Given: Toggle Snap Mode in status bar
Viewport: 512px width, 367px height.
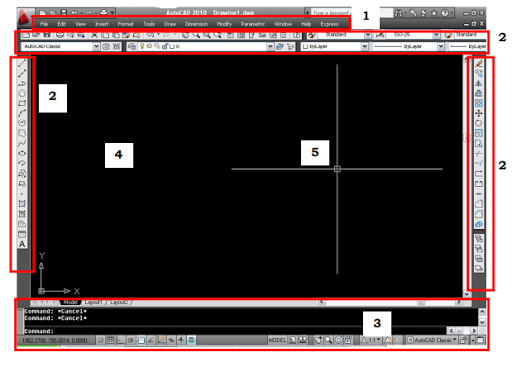Looking at the screenshot, I should coord(100,340).
